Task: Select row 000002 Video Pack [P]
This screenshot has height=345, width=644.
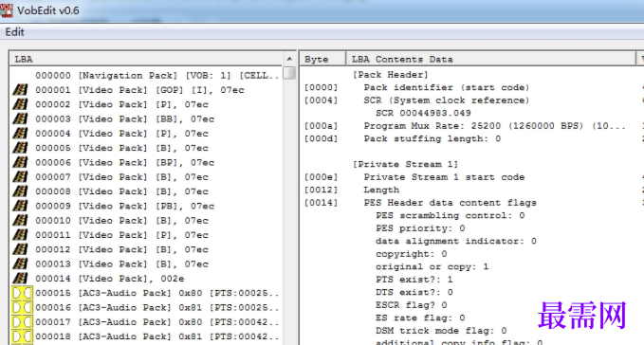Action: point(121,104)
